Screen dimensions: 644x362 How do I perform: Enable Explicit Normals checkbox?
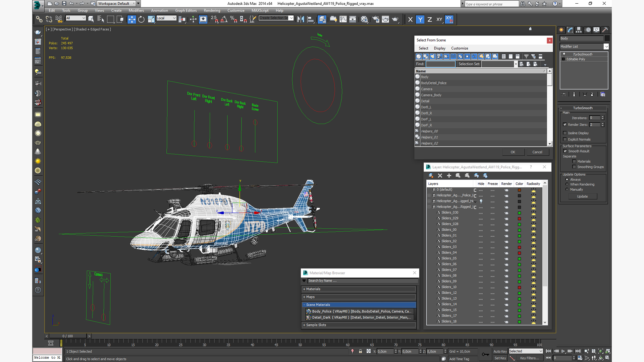pos(565,139)
